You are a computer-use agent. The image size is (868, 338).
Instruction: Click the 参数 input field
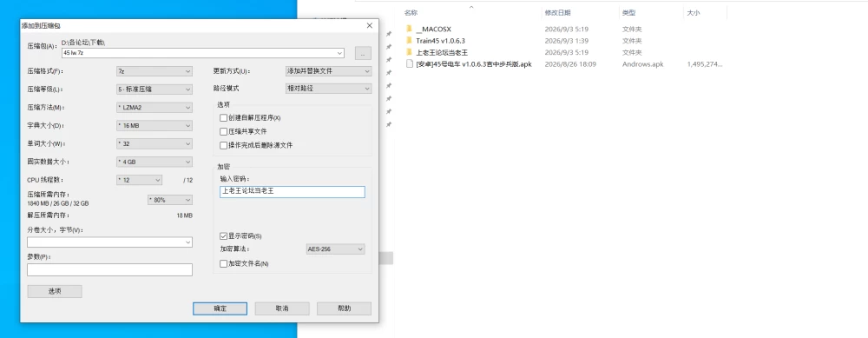(x=109, y=269)
